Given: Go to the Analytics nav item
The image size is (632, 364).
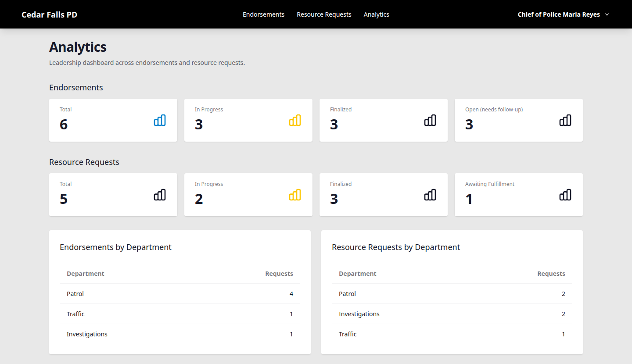Looking at the screenshot, I should (376, 14).
